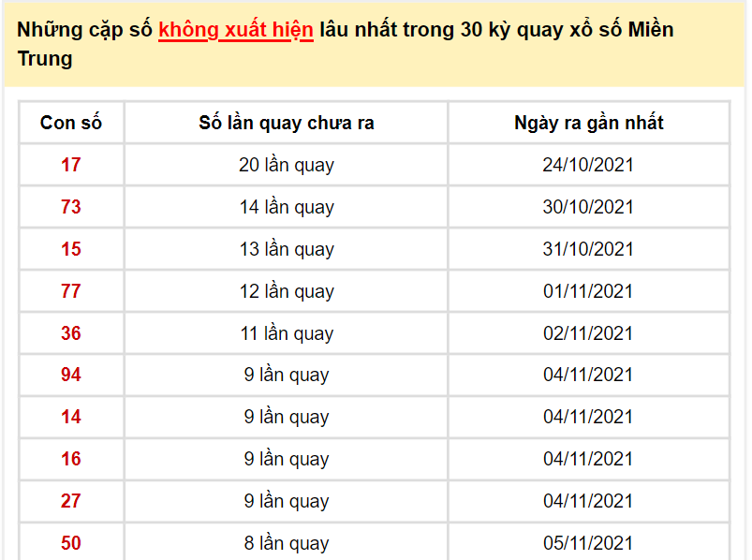Screen dimensions: 752x560
Task: Click the "Ngày ra gần nhất" header
Action: click(588, 123)
